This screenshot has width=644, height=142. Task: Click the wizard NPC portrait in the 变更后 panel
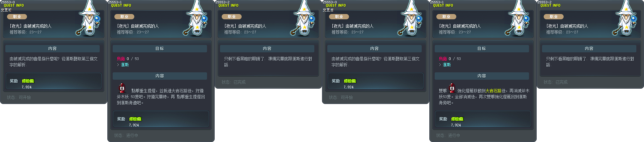coord(411,18)
